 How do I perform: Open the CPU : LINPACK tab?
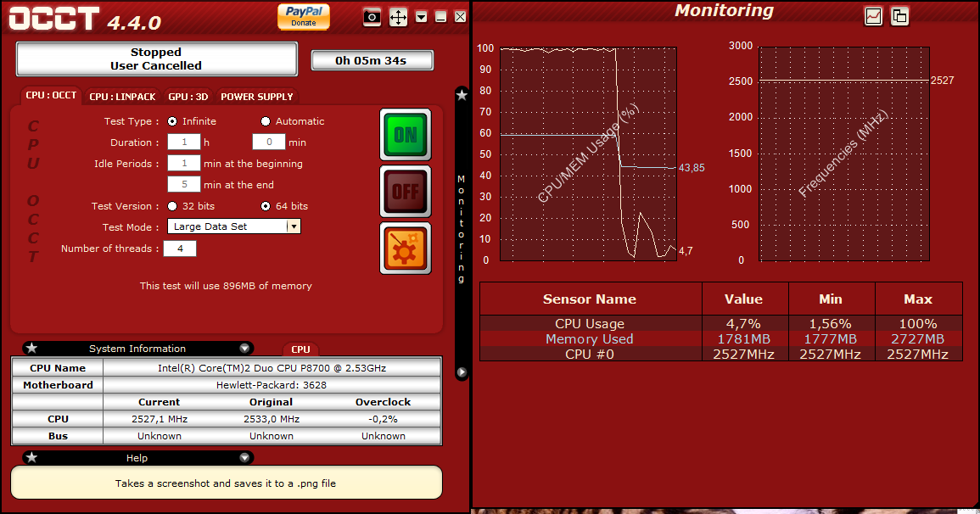click(122, 97)
